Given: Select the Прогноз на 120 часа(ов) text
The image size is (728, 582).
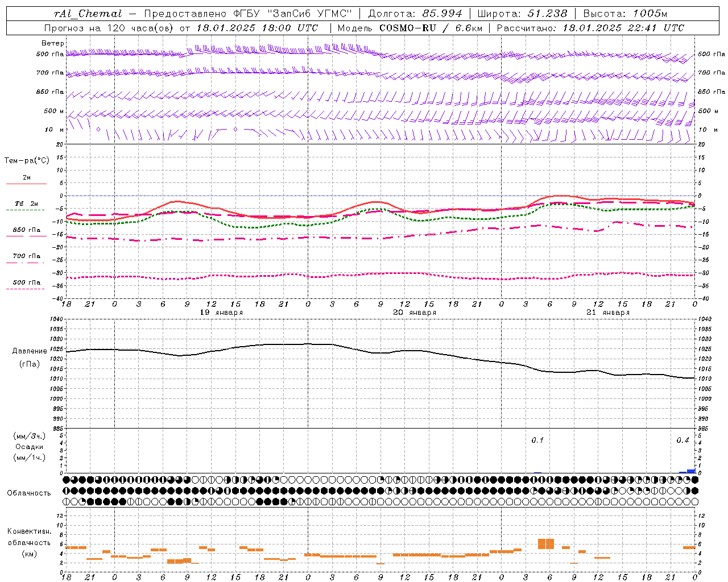Looking at the screenshot, I should click(110, 28).
